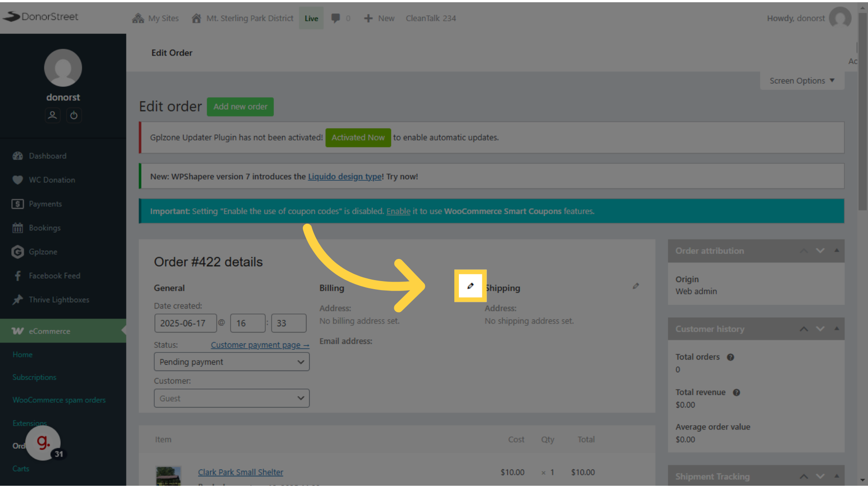Toggle Customer history panel collapse
Viewport: 868px width, 488px height.
click(837, 329)
